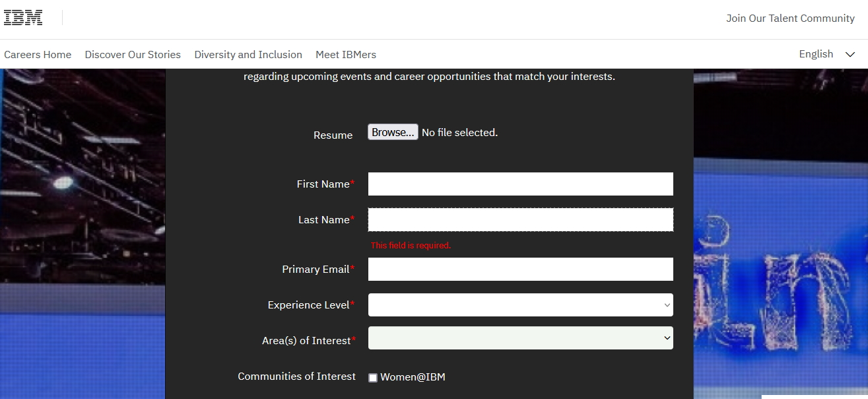This screenshot has height=399, width=868.
Task: Focus the Last Name input field
Action: [x=520, y=219]
